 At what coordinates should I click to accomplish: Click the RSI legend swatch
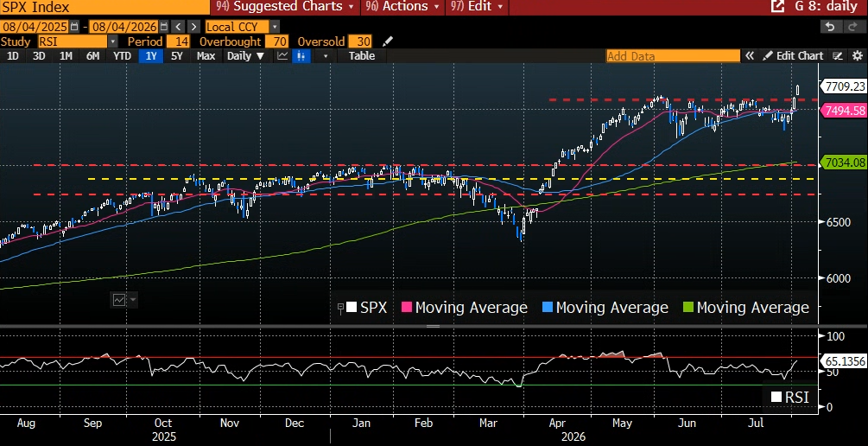tap(776, 397)
